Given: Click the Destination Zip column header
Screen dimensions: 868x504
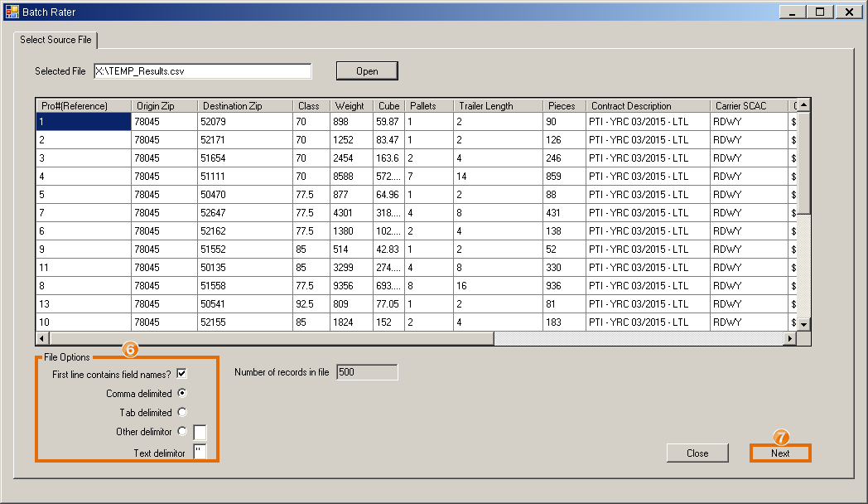Looking at the screenshot, I should tap(245, 106).
